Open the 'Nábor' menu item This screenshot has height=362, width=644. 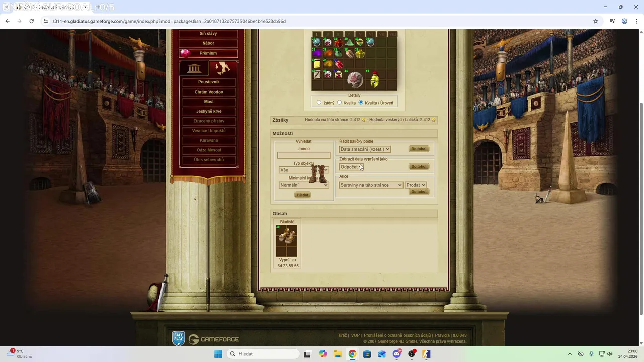(208, 43)
